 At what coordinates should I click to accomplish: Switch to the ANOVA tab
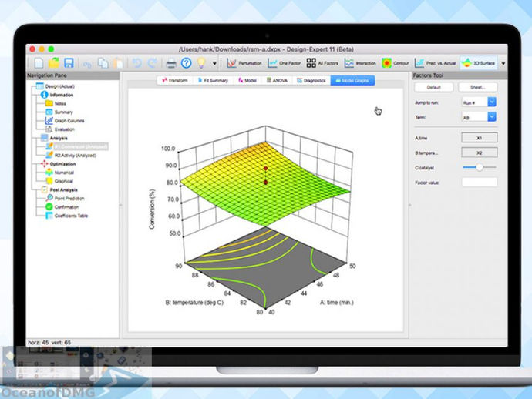coord(278,80)
